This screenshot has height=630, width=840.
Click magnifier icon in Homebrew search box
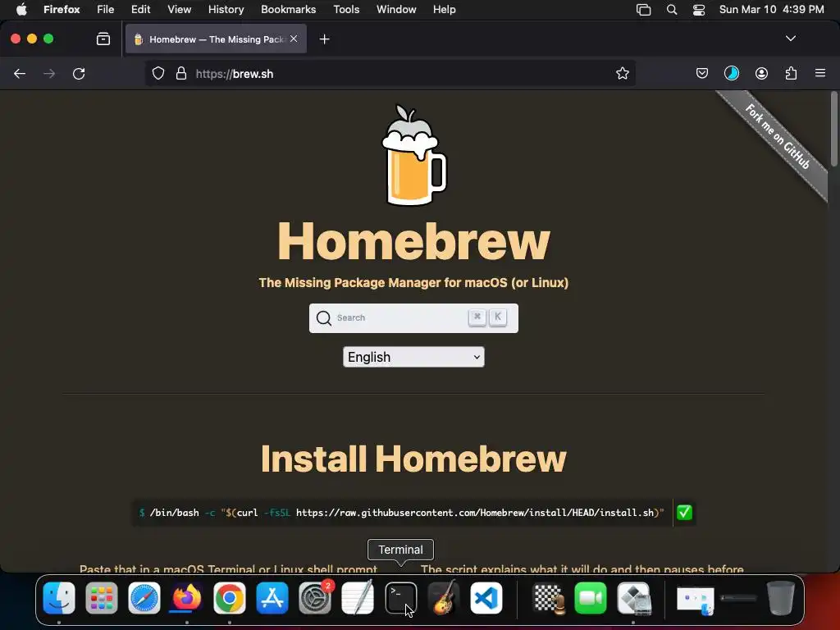pos(323,318)
